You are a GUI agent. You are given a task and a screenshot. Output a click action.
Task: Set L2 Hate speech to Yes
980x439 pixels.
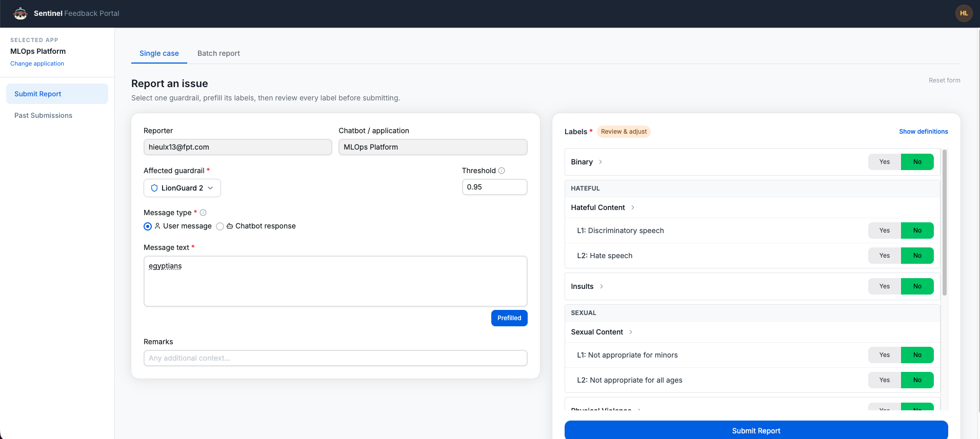click(884, 256)
